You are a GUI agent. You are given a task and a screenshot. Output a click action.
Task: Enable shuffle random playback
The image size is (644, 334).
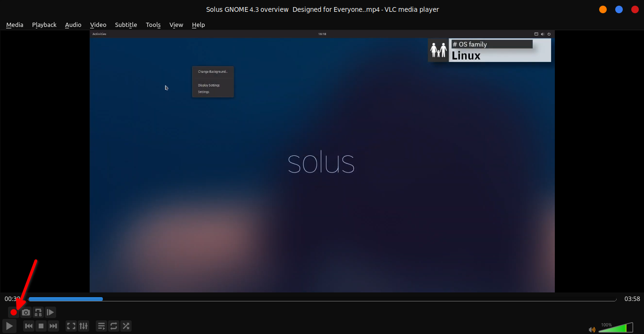(x=126, y=326)
